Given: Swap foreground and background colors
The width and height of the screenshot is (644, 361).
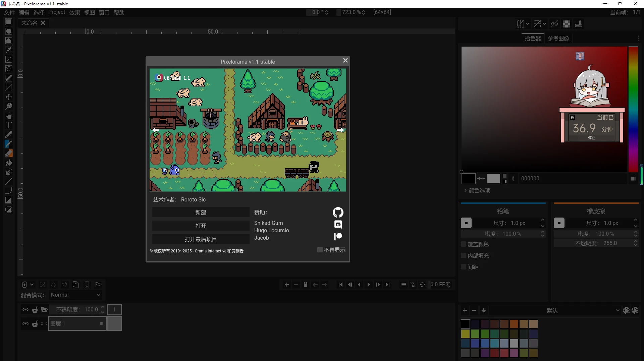Looking at the screenshot, I should pyautogui.click(x=481, y=179).
